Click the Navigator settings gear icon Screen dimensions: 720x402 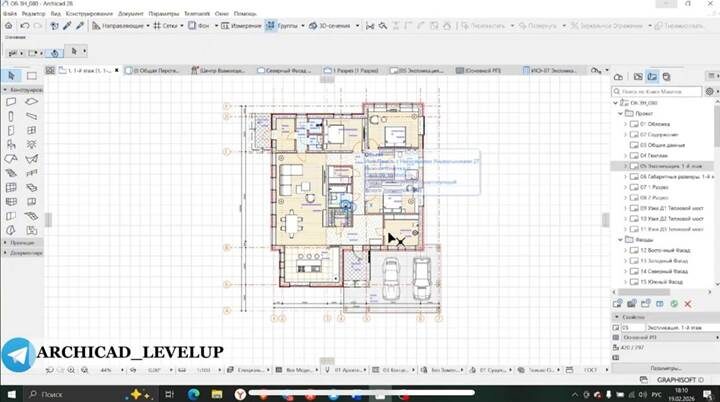point(709,91)
